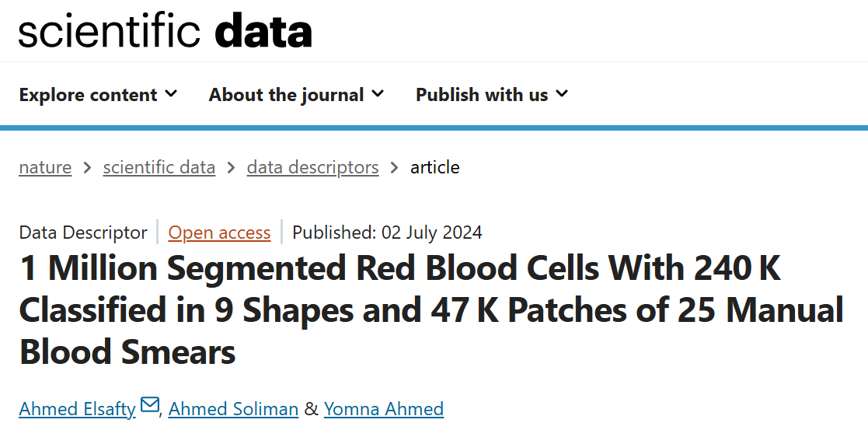The image size is (868, 437).
Task: Click the chevron arrow after Publish with us
Action: [x=562, y=94]
